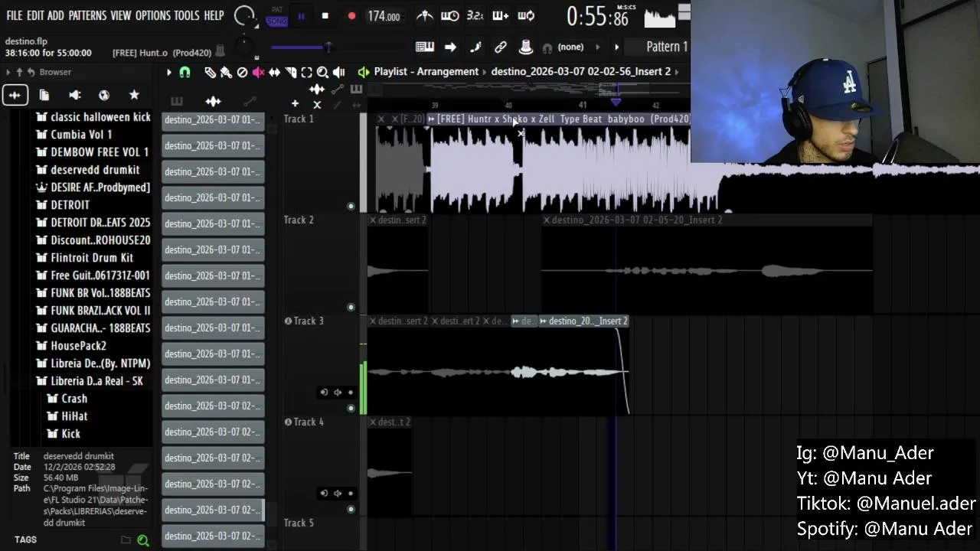
Task: Open the mixer knob icon in toolbar
Action: (526, 47)
